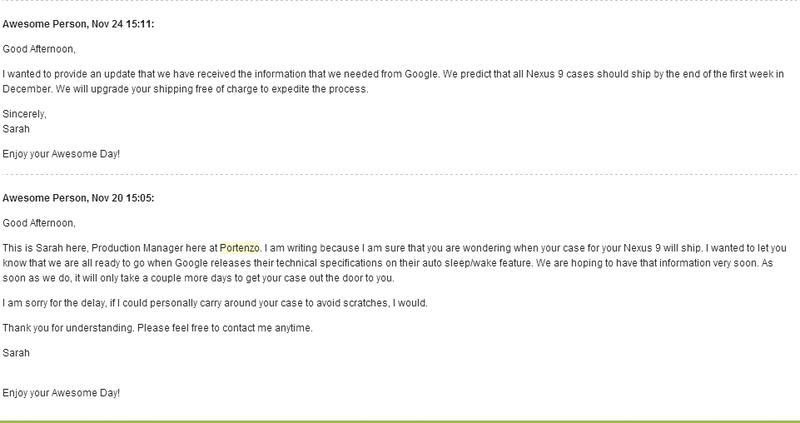Click the first Enjoy your Awesome Day line

point(61,154)
